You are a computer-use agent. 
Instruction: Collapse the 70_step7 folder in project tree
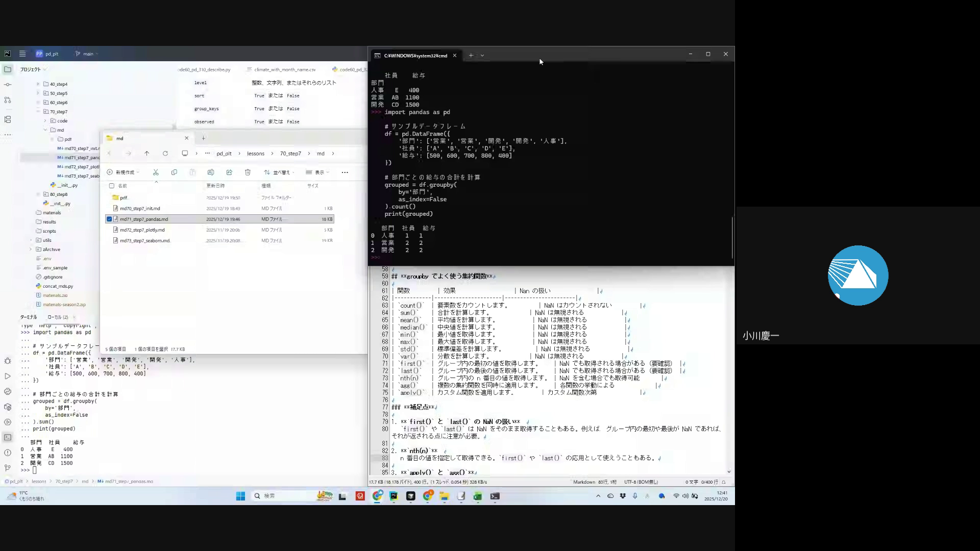pyautogui.click(x=38, y=112)
